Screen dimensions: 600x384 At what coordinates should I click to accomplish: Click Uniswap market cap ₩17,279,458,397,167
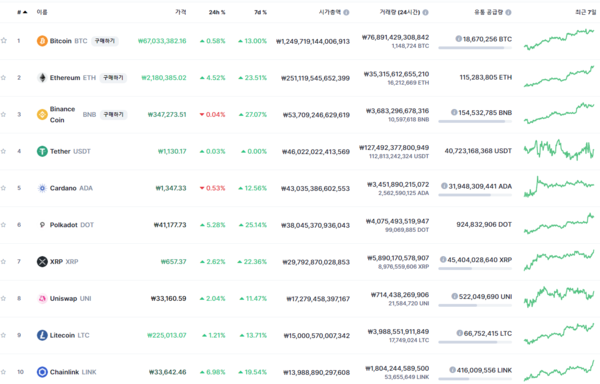[318, 299]
